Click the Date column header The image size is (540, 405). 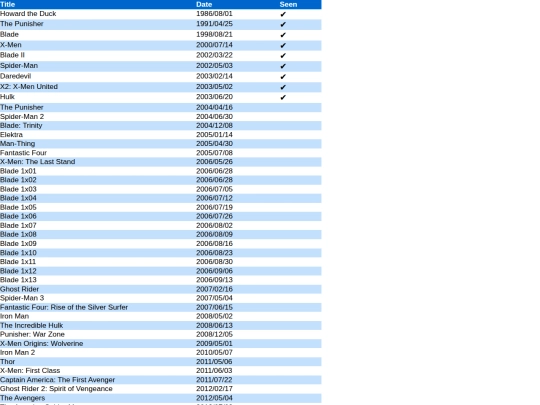click(x=204, y=4)
